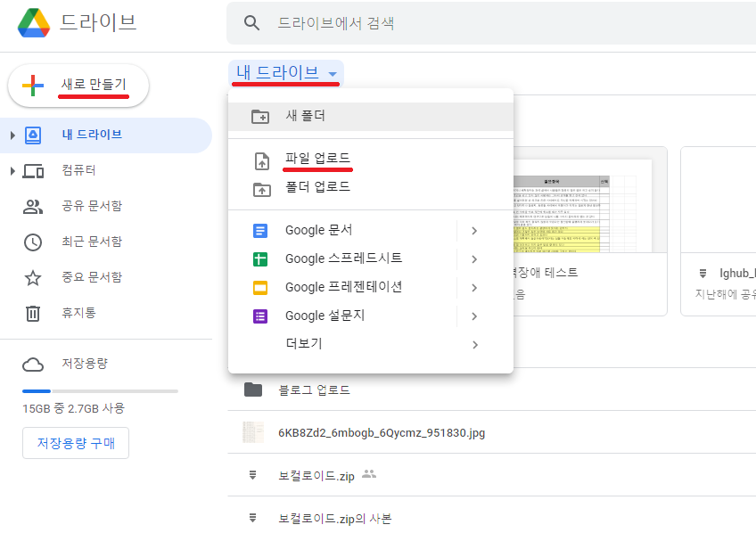Open 최근 문서함 in the sidebar

[92, 242]
